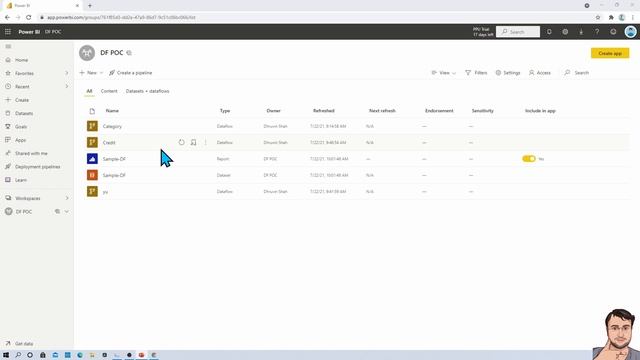Click the feedback smiley icon
Image resolution: width=640 pixels, height=360 pixels.
tap(613, 32)
